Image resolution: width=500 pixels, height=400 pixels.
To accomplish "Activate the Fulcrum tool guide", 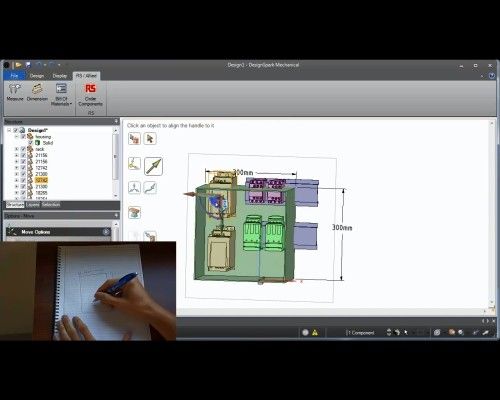I will click(x=134, y=187).
